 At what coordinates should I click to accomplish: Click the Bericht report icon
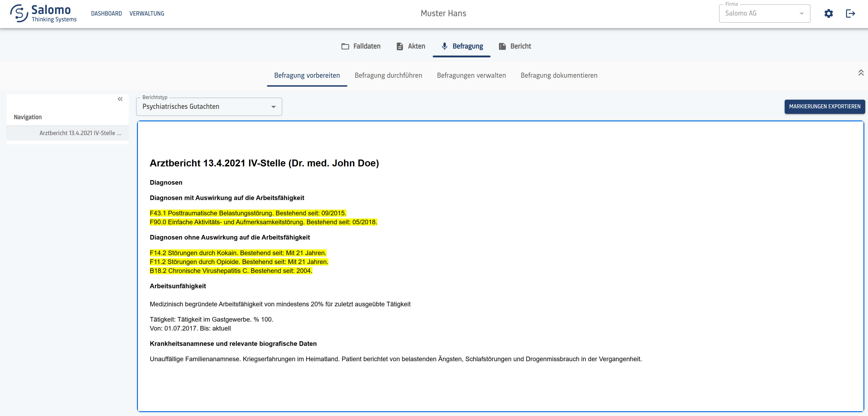[502, 46]
